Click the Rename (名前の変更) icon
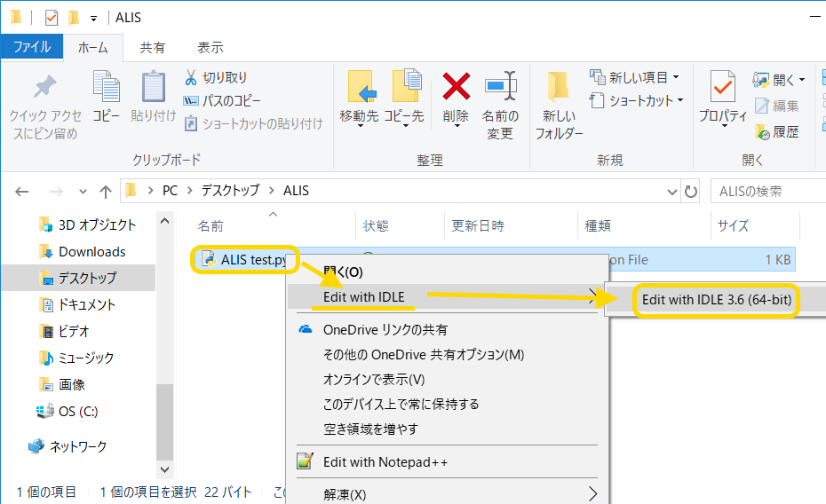 tap(500, 88)
